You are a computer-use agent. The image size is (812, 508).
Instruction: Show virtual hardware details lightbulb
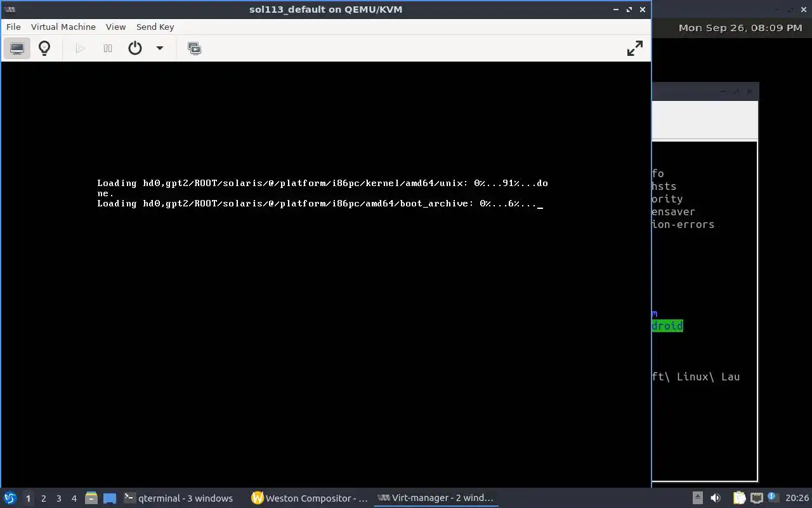pos(44,48)
